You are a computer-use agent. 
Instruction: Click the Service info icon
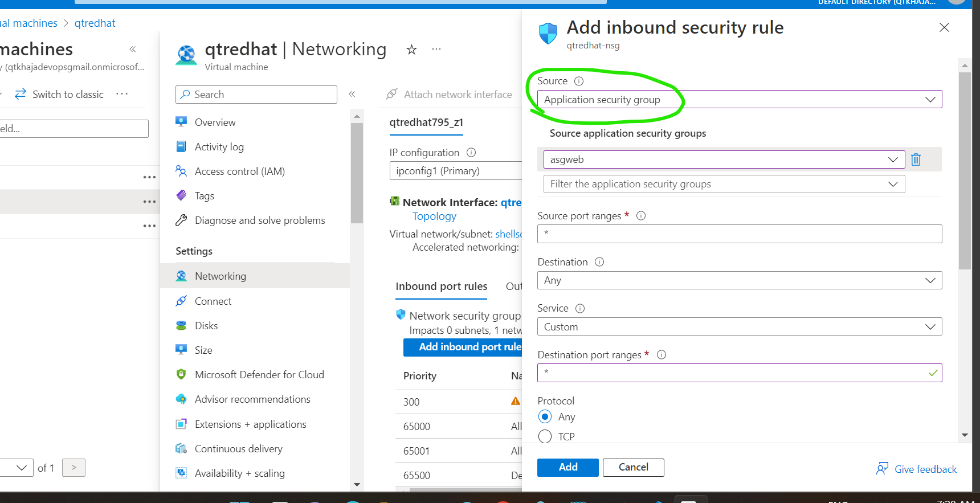click(x=580, y=308)
